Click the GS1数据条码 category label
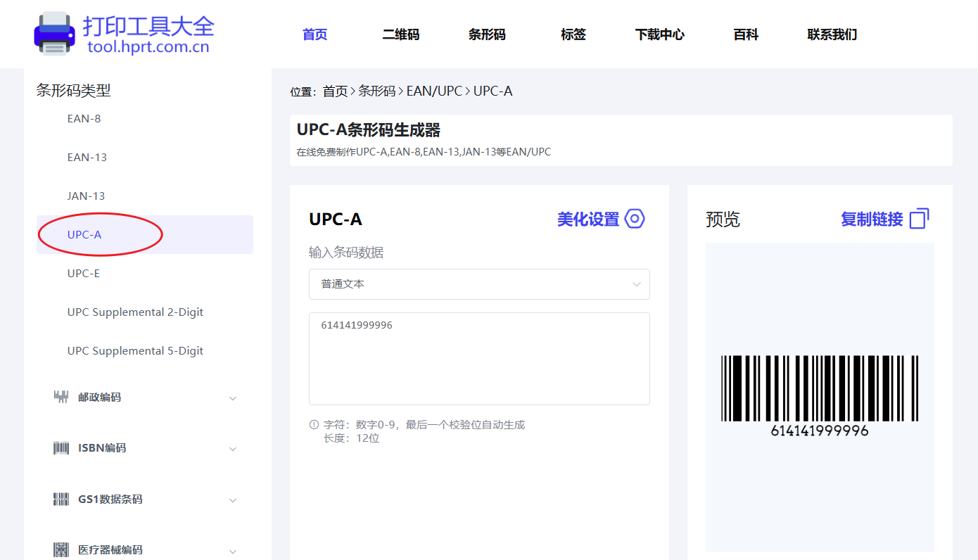 tap(110, 499)
